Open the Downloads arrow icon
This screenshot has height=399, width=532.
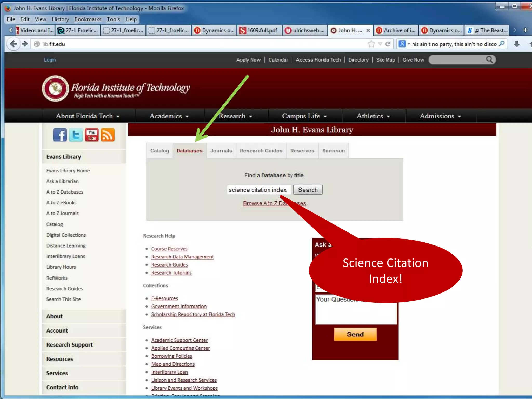point(517,44)
